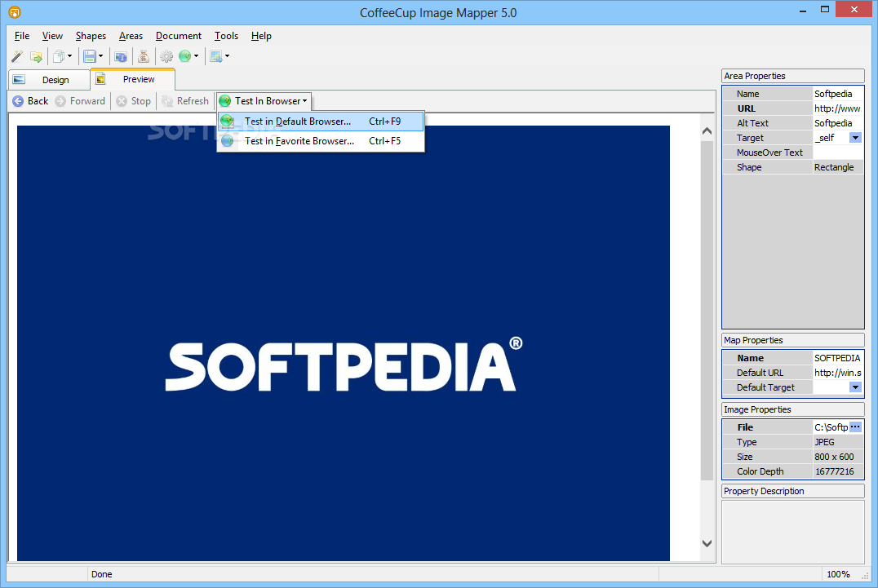Open dropdown arrow next to image export icon

click(x=228, y=56)
